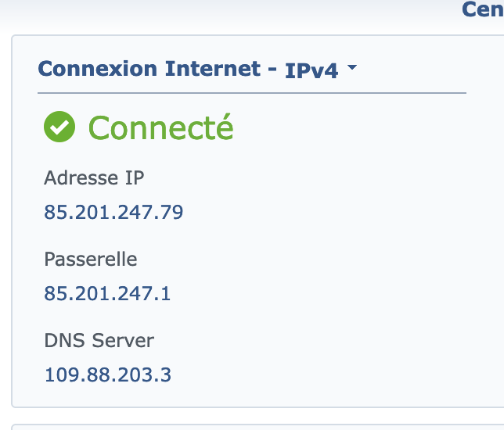504x430 pixels.
Task: Click the Adresse IP label
Action: pyautogui.click(x=94, y=177)
